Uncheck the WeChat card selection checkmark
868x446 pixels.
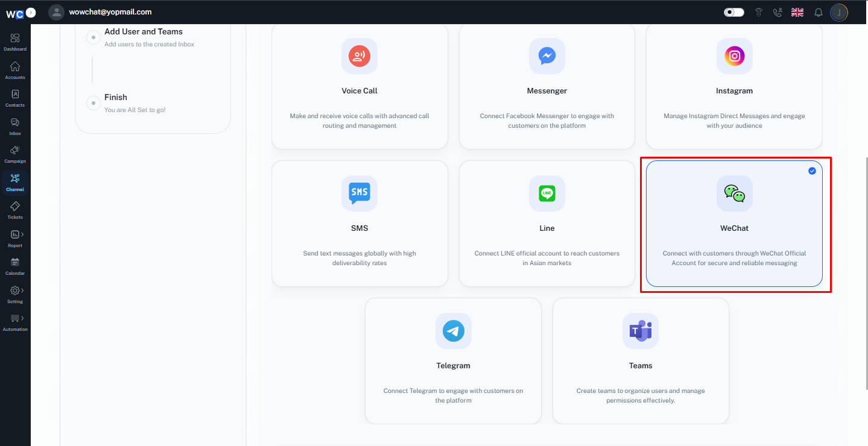pyautogui.click(x=812, y=171)
